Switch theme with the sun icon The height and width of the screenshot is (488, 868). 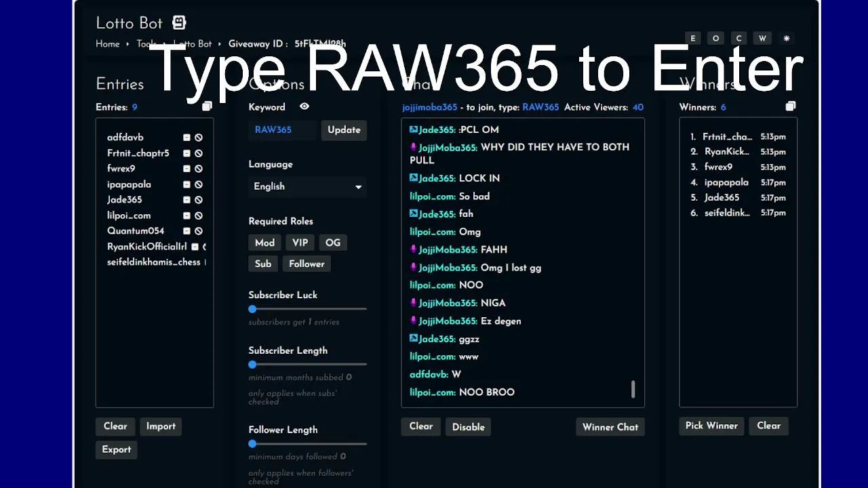(787, 39)
